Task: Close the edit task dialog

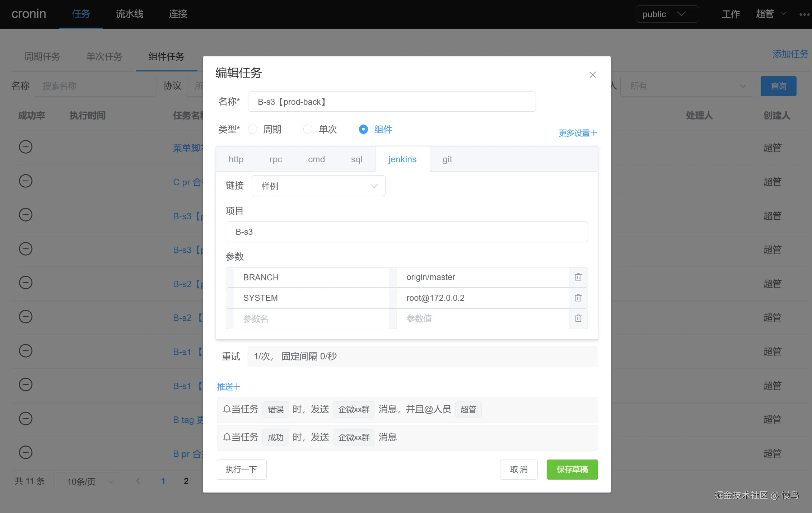Action: 593,75
